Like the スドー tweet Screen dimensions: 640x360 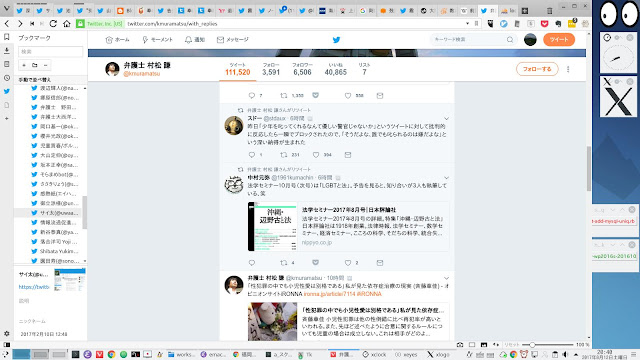click(316, 155)
